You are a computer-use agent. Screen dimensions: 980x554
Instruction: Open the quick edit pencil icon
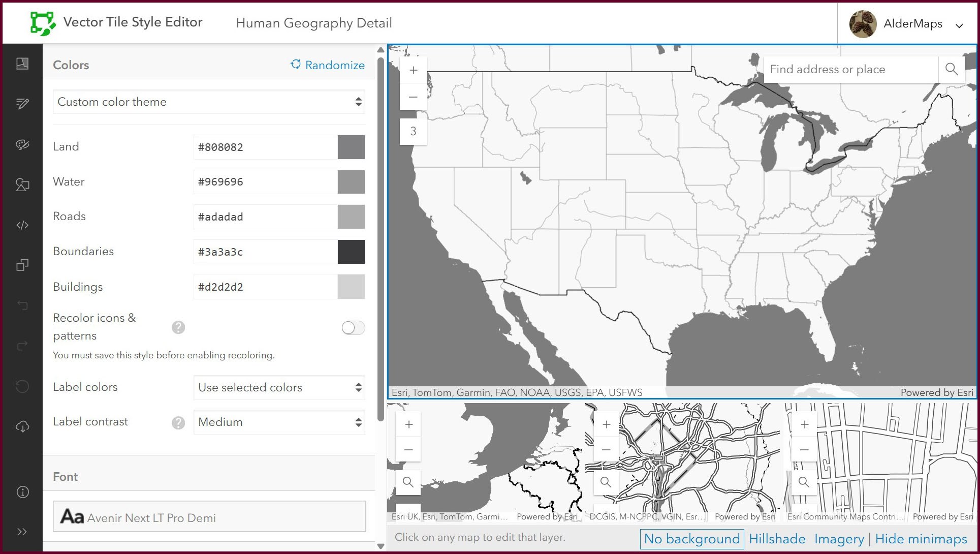(x=22, y=104)
